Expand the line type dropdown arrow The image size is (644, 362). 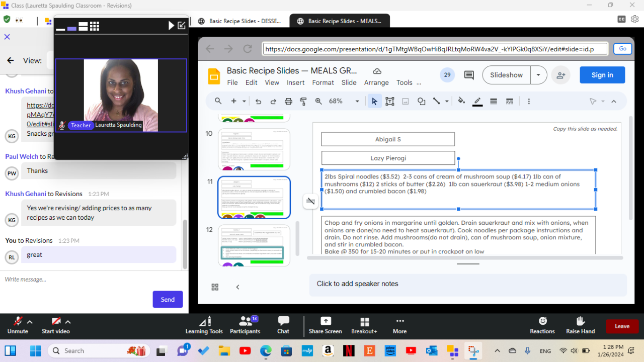447,101
